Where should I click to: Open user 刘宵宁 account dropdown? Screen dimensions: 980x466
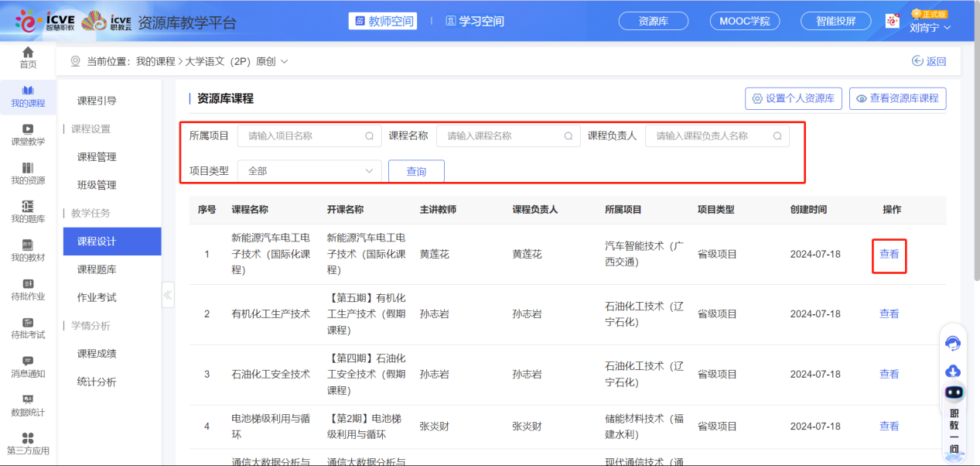930,28
